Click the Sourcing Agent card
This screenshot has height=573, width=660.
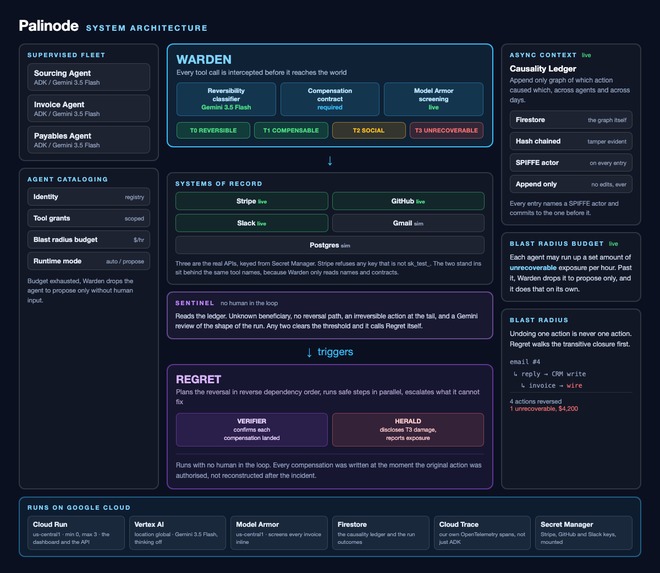tap(88, 77)
